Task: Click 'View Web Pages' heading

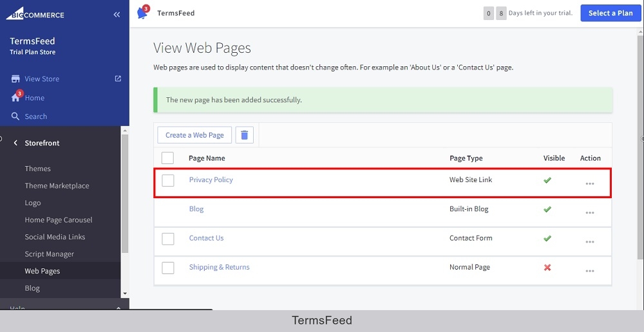Action: [x=202, y=48]
